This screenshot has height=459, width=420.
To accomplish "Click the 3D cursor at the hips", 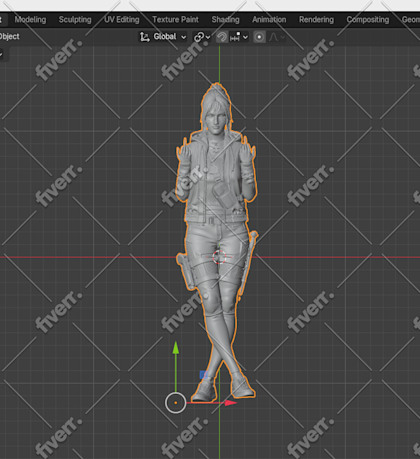I will coord(219,257).
